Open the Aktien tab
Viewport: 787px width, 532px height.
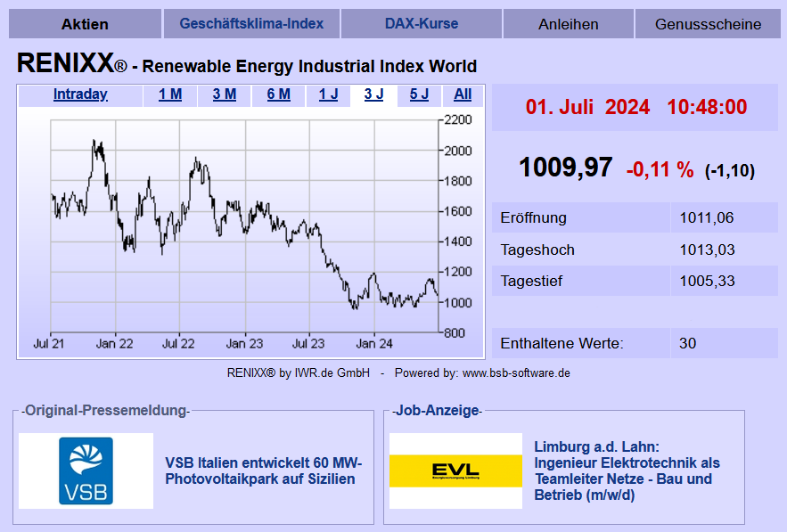(x=85, y=24)
